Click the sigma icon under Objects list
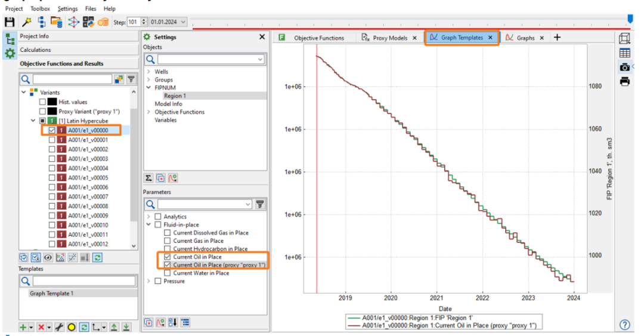The image size is (644, 336). tap(148, 178)
